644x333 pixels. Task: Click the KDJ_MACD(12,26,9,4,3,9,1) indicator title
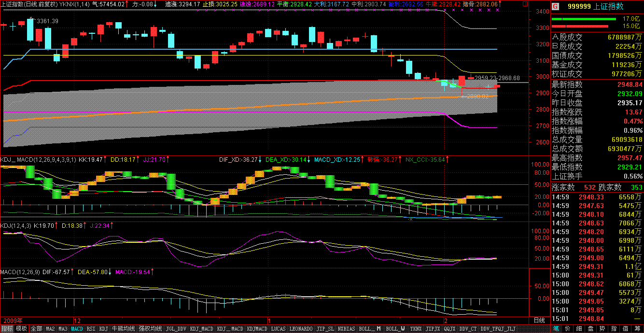click(x=38, y=159)
